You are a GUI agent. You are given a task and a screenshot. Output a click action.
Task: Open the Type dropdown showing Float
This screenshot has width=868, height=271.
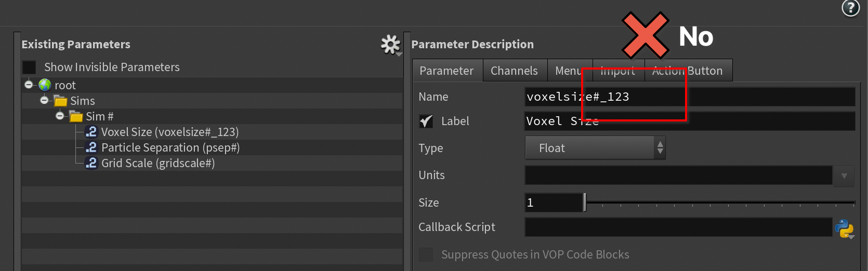595,148
